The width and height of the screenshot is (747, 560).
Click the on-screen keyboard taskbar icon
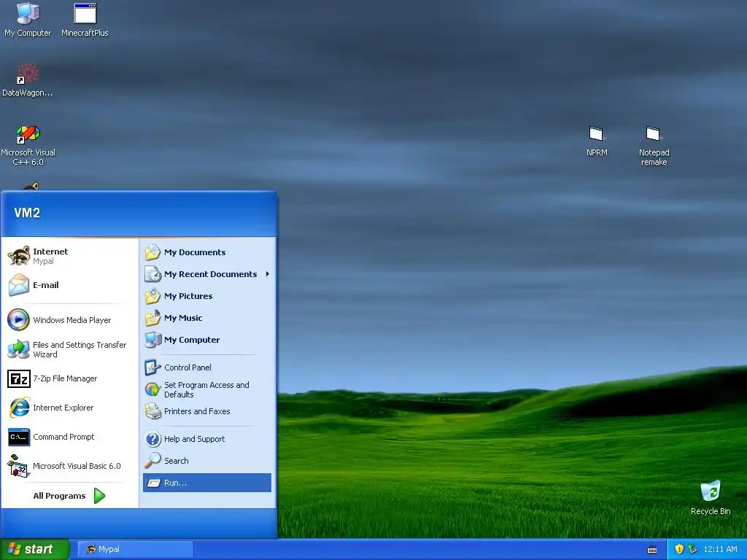coord(652,550)
